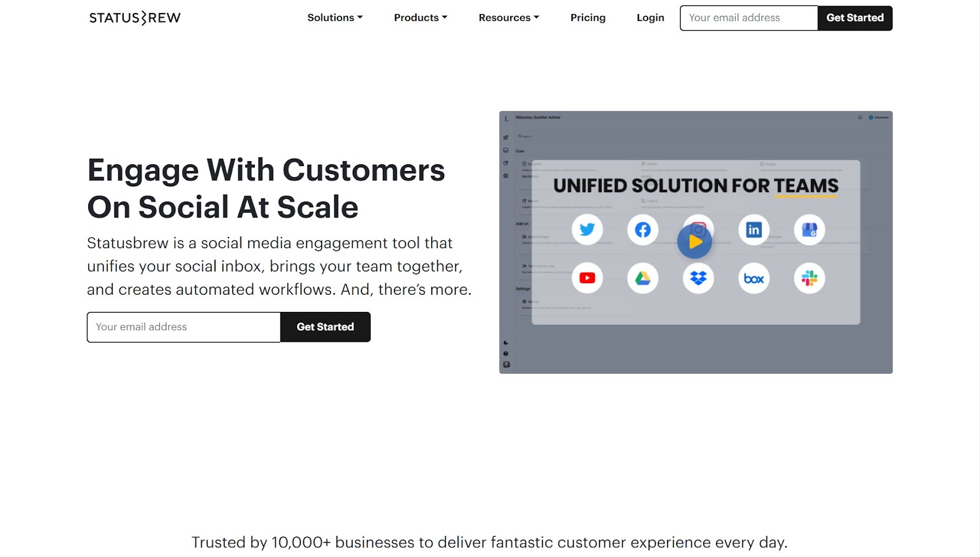Click the "Engage With Customers On Social At Scale" heading
The height and width of the screenshot is (557, 980).
266,188
